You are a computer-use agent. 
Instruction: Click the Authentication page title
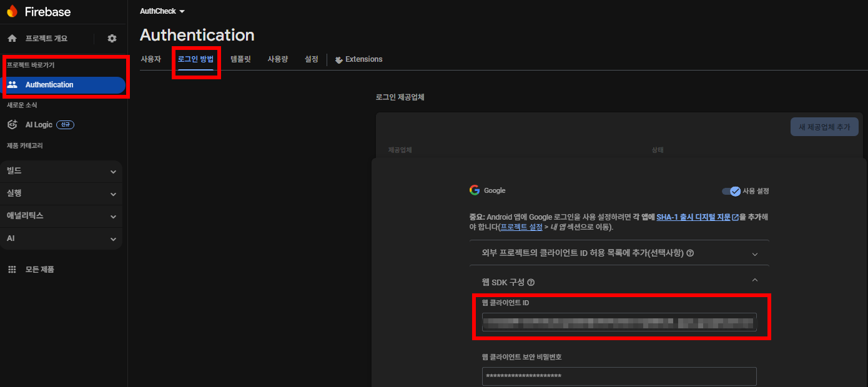[x=197, y=35]
